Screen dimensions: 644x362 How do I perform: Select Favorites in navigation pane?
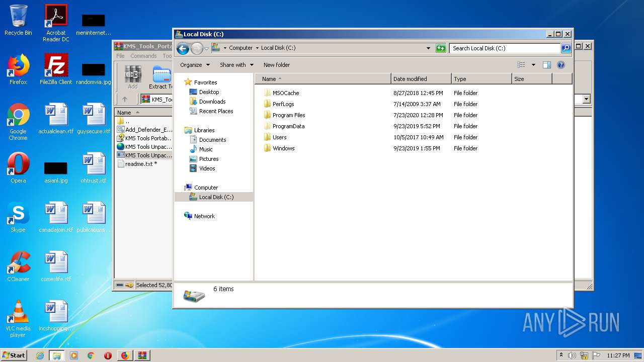201,82
